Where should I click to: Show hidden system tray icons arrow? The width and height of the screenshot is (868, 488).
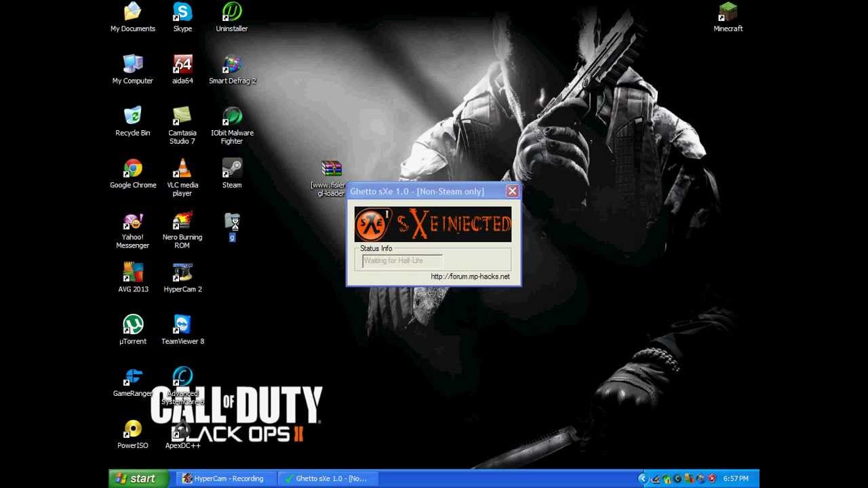[643, 479]
